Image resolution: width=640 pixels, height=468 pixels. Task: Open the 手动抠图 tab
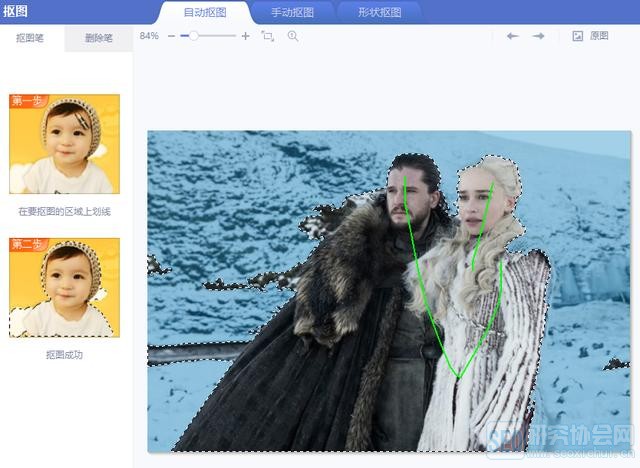click(x=292, y=13)
